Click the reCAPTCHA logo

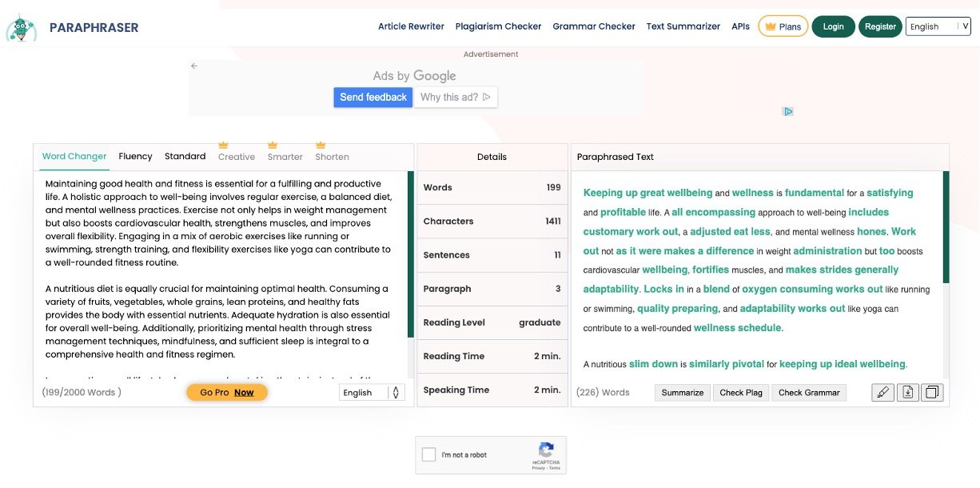(546, 450)
